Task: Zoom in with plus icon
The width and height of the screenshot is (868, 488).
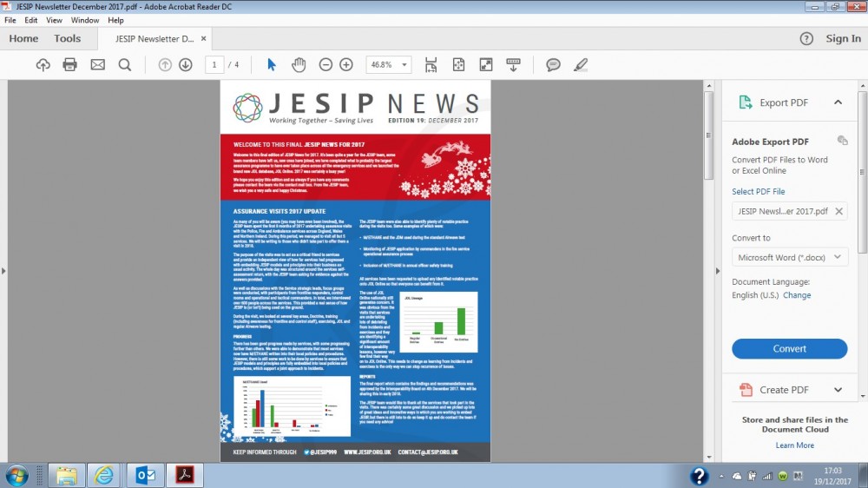Action: pyautogui.click(x=346, y=65)
